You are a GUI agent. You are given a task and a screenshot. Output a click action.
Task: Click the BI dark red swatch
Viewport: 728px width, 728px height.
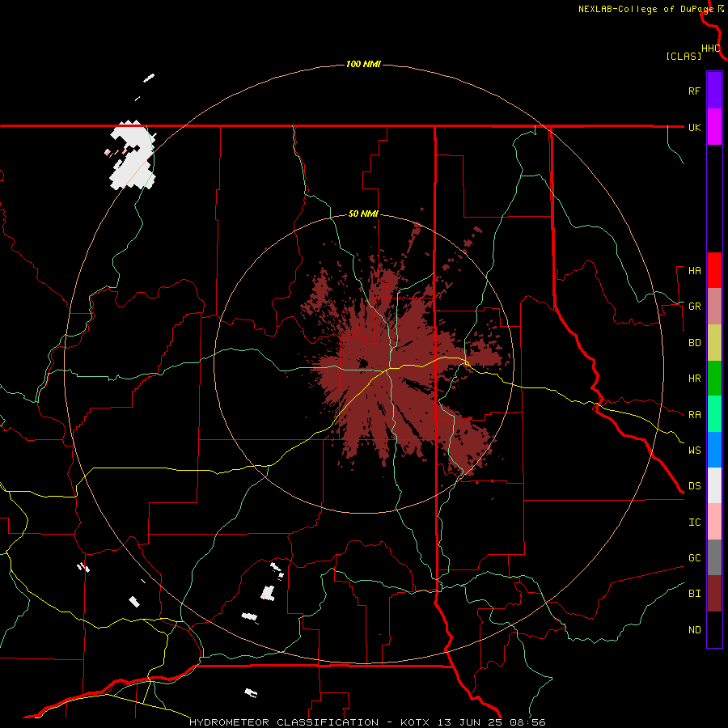point(714,594)
